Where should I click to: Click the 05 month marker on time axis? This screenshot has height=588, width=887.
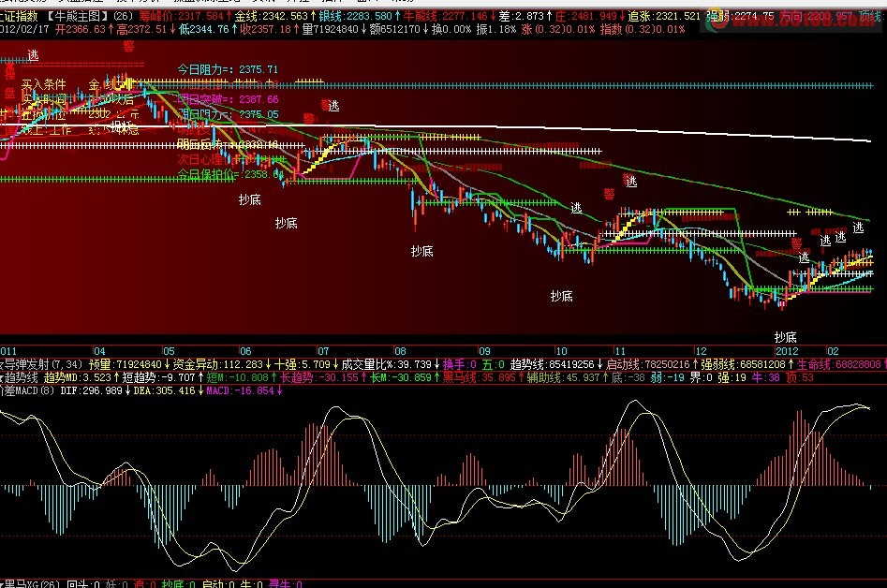pyautogui.click(x=169, y=351)
